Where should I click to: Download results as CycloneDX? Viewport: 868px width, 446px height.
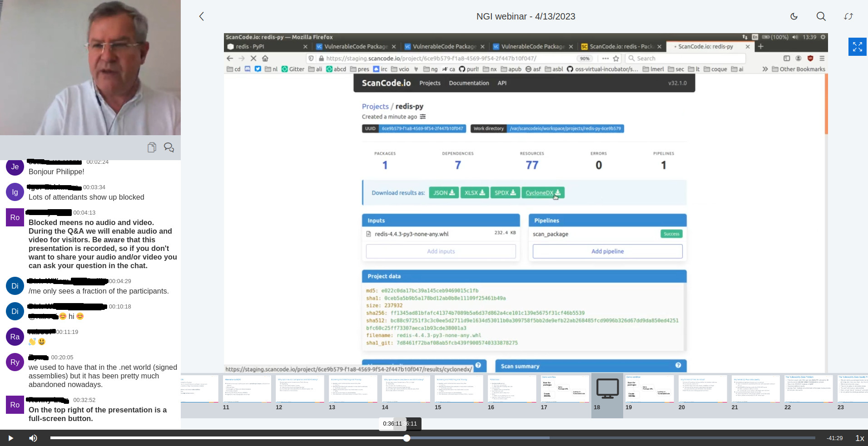(543, 193)
